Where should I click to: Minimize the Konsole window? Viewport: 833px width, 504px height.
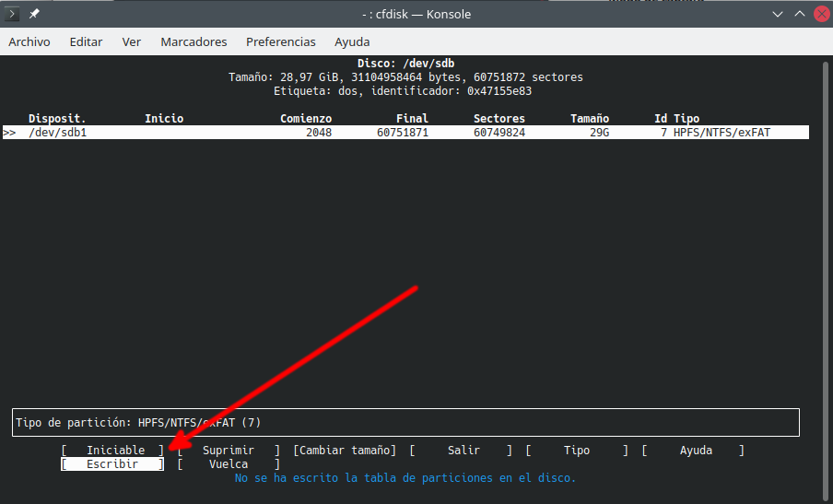point(776,15)
